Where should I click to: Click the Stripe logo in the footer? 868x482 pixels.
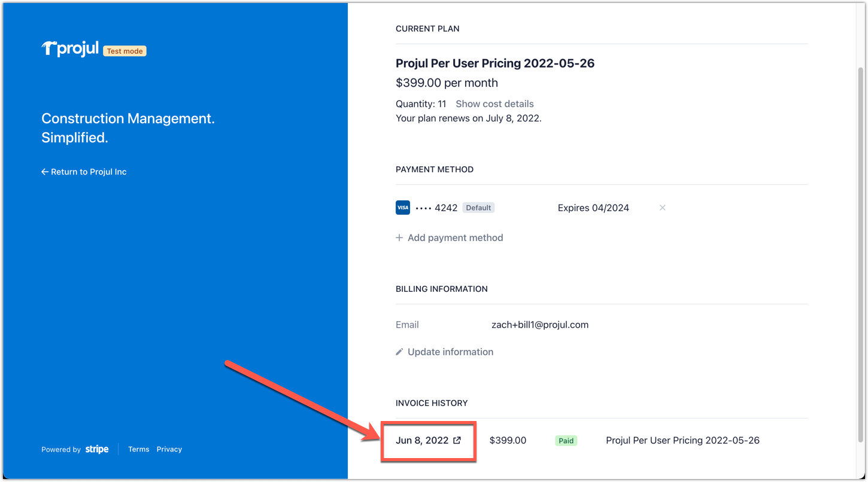(x=97, y=449)
